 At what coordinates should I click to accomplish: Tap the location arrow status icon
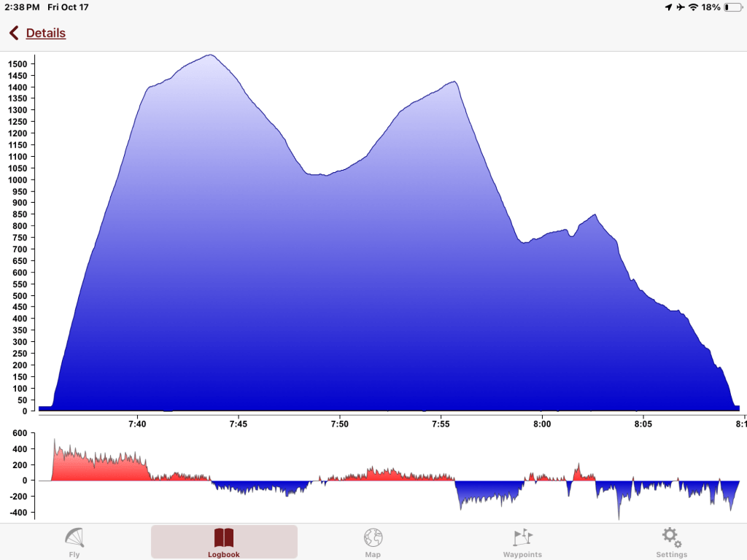667,7
